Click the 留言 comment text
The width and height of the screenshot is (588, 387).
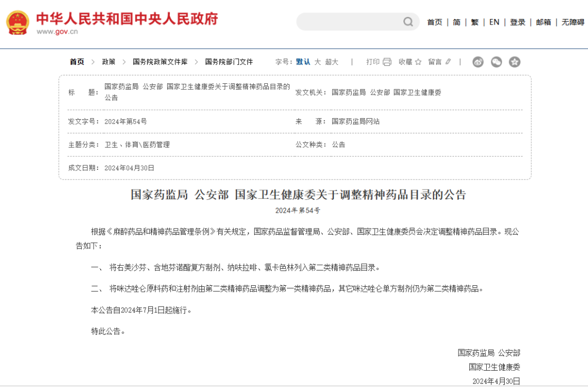coord(435,62)
